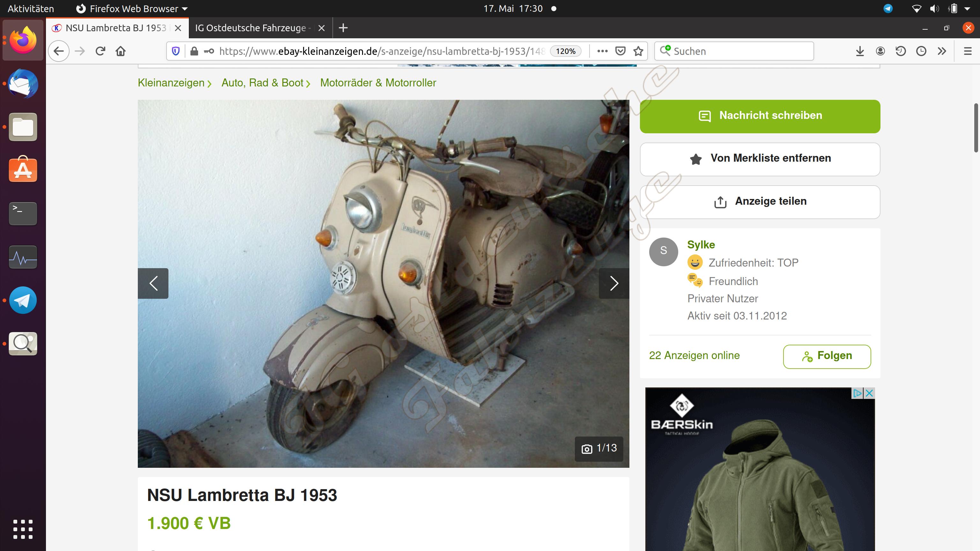Image resolution: width=980 pixels, height=551 pixels.
Task: Reset the 120% zoom level indicator
Action: coord(565,51)
